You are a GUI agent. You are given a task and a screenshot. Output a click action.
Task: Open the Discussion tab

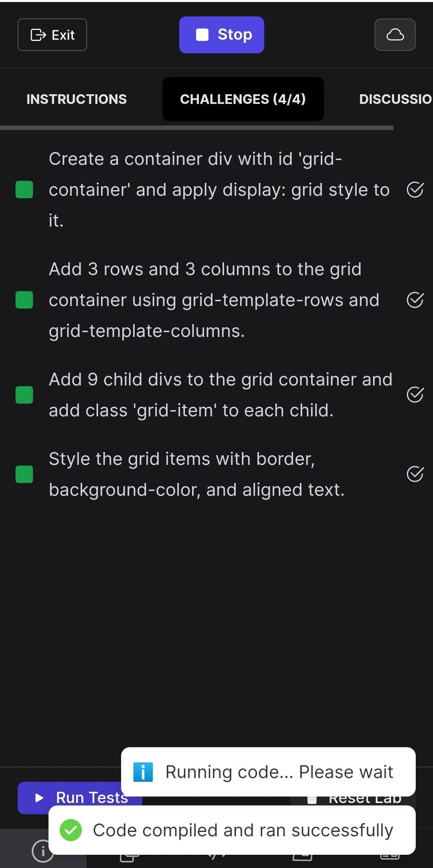[395, 99]
